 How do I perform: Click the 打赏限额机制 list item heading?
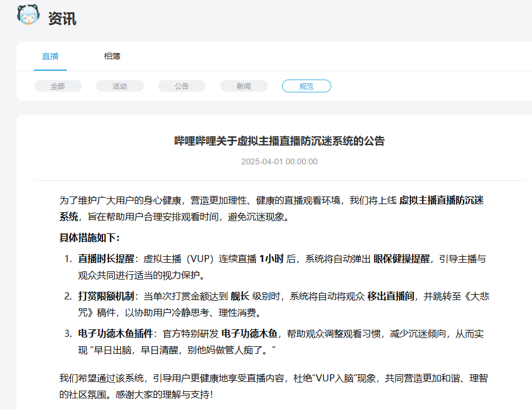click(106, 296)
